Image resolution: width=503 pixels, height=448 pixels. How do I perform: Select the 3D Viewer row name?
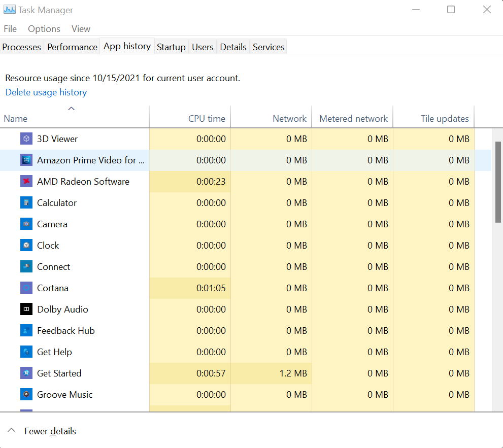pos(57,139)
